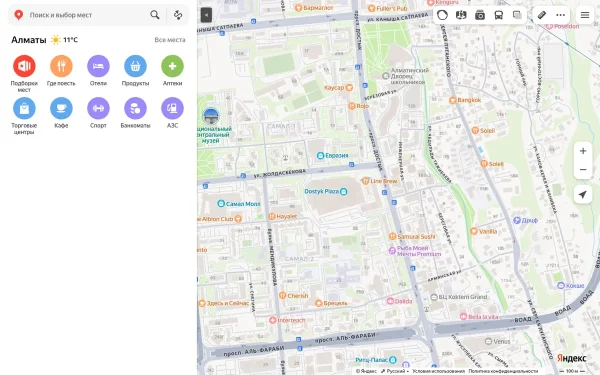This screenshot has width=600, height=375.
Task: Click the search magnifier icon
Action: 155,15
